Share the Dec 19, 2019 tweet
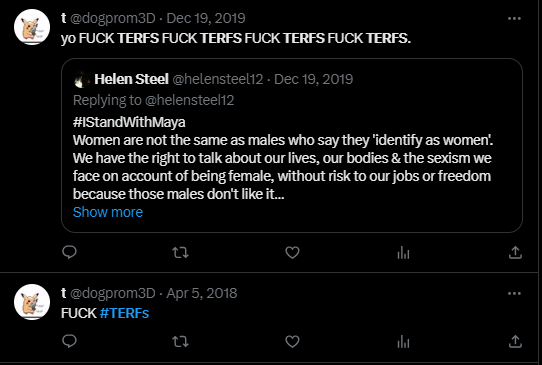542x365 pixels. tap(515, 252)
